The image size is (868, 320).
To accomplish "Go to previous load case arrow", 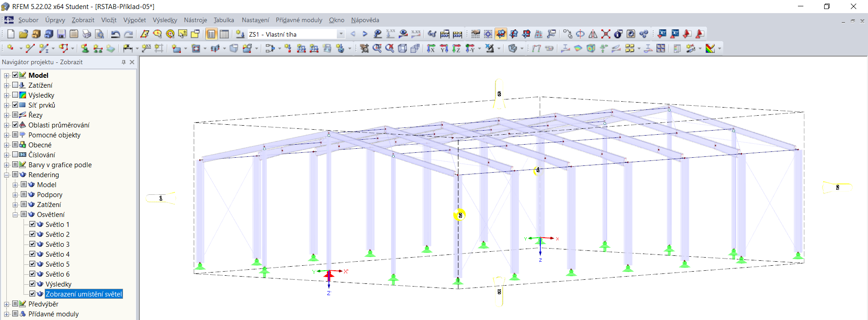I will coord(353,34).
